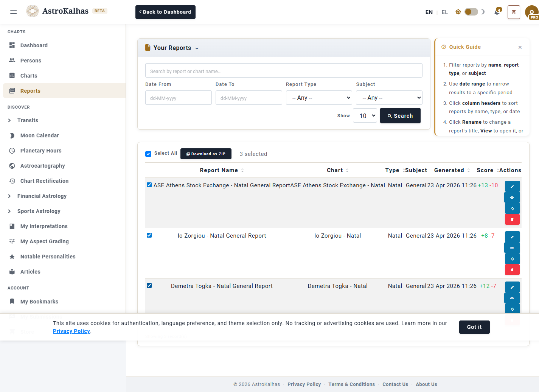Toggle the dark mode switch
This screenshot has width=539, height=392.
click(x=471, y=12)
